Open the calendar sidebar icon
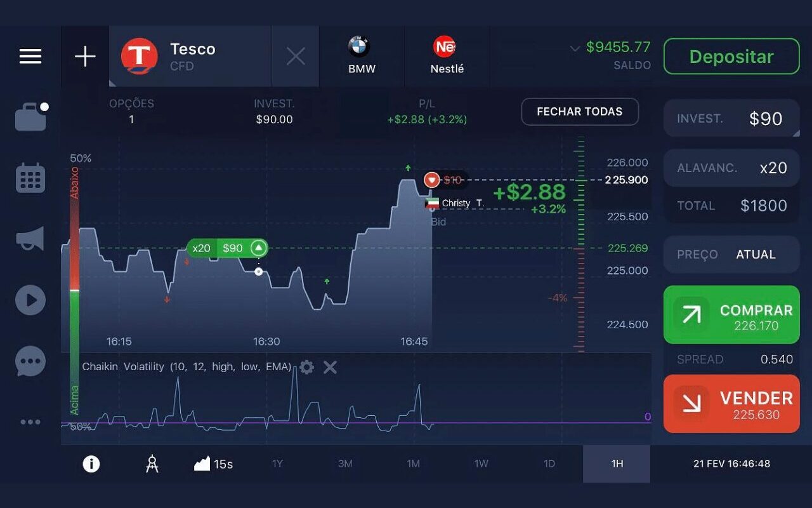Viewport: 812px width, 508px height. click(30, 178)
